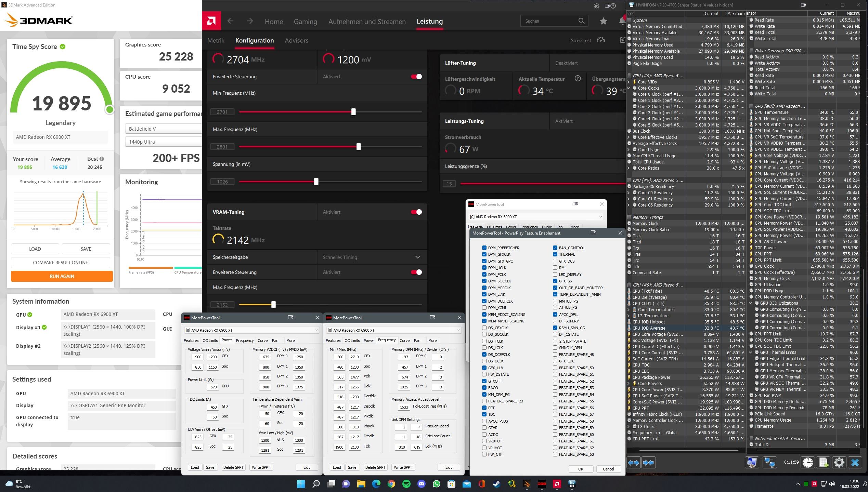Screen dimensions: 868x492
Task: Uncheck FAN_CONTROL checkbox
Action: coord(555,248)
